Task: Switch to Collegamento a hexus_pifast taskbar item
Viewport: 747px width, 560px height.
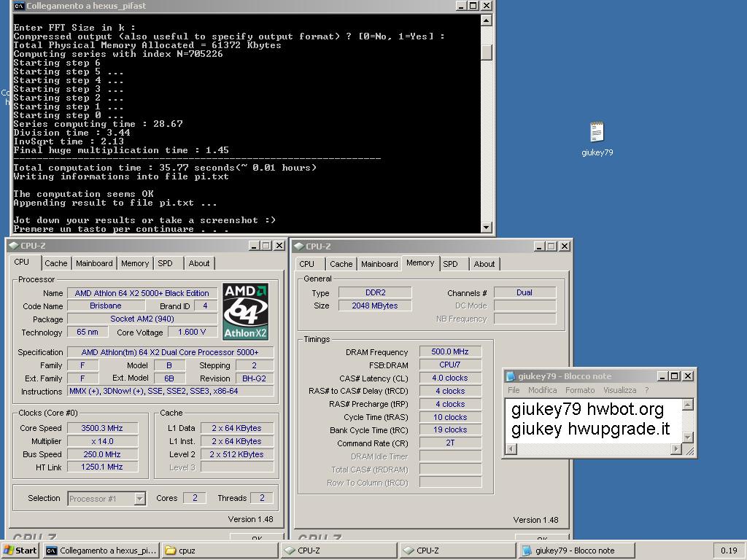Action: (101, 551)
